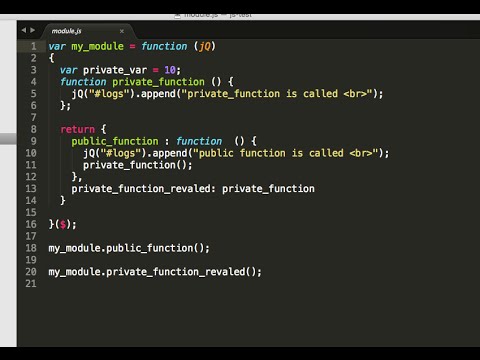Click 'my_module.public_function();' on line 18
The image size is (480, 360).
(x=129, y=248)
